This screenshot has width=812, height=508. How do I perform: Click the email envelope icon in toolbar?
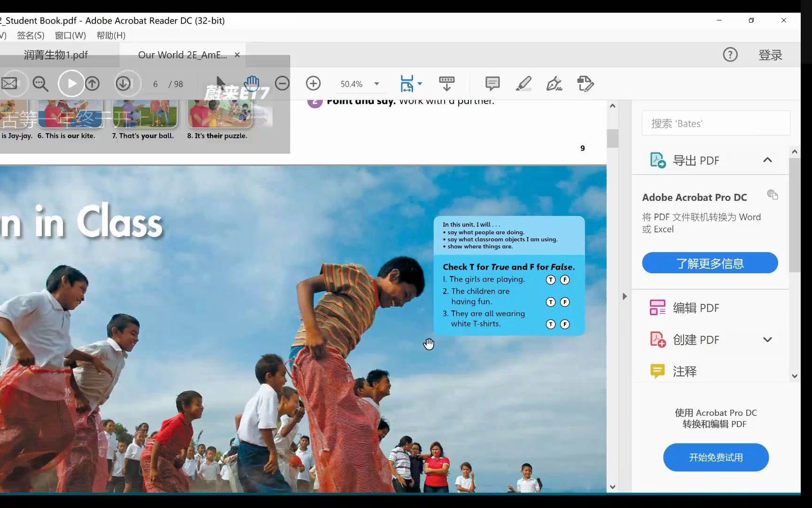coord(9,84)
